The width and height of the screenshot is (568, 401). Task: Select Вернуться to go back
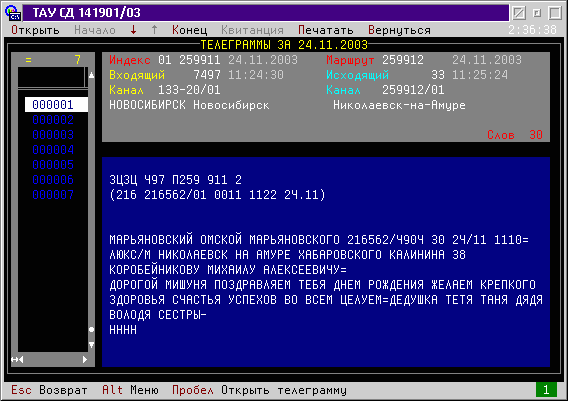pos(400,30)
